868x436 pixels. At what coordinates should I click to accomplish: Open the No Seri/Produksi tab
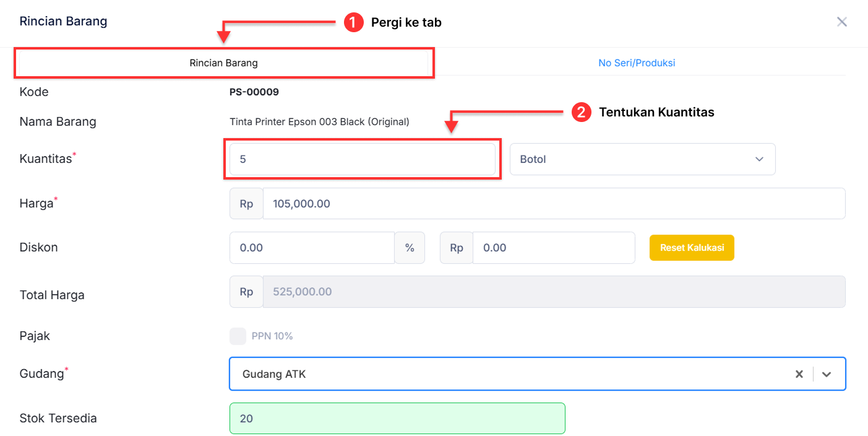click(637, 63)
